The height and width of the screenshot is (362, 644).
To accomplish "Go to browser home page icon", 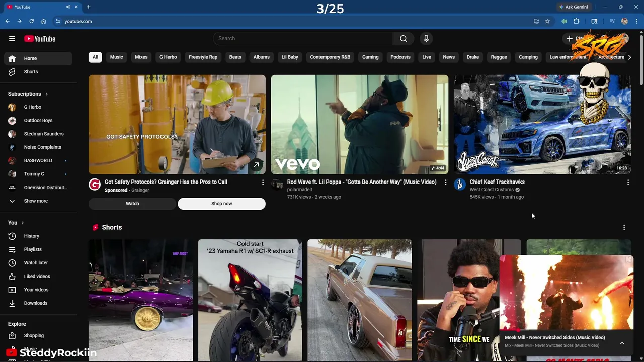I will click(43, 21).
